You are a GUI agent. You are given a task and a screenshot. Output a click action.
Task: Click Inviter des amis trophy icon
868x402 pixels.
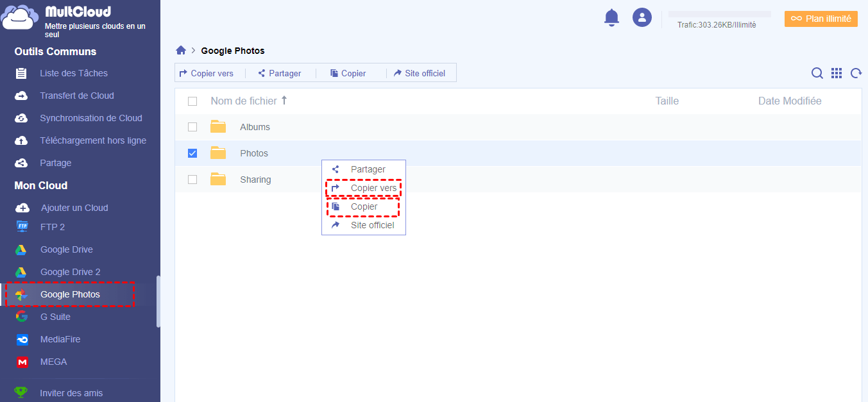21,392
